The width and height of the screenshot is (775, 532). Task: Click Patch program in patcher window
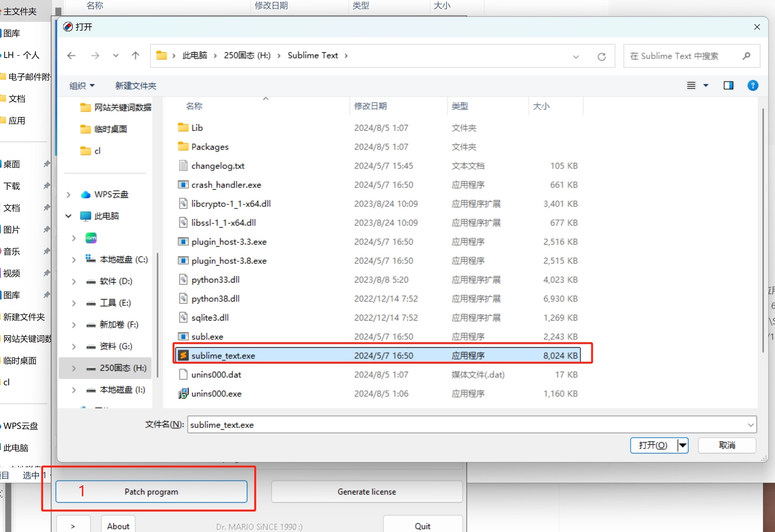click(151, 492)
